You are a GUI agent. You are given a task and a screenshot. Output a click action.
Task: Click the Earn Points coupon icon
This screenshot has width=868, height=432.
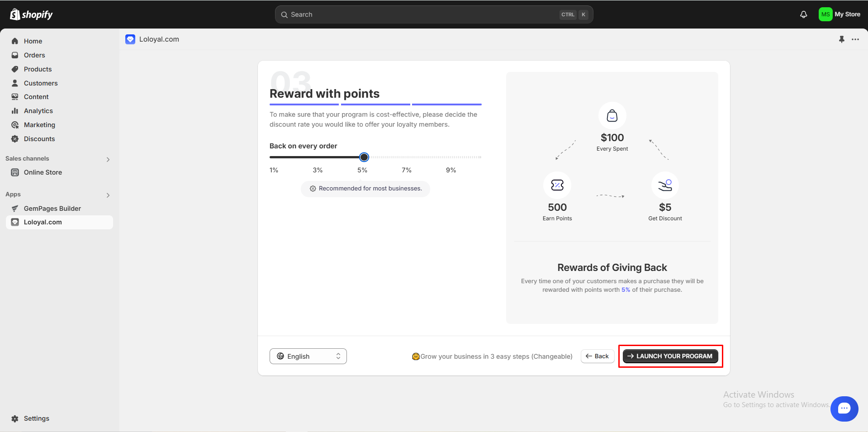click(x=557, y=185)
